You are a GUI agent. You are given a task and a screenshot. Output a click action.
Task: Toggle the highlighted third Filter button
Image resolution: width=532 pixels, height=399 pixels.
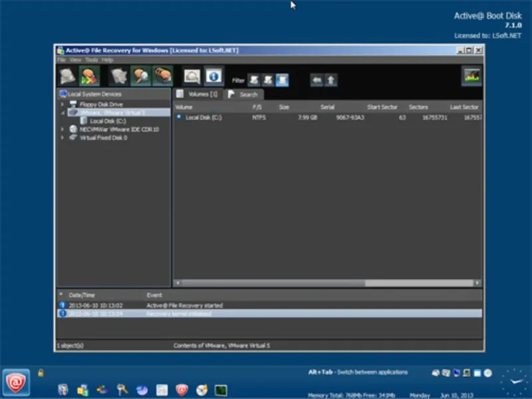point(282,80)
